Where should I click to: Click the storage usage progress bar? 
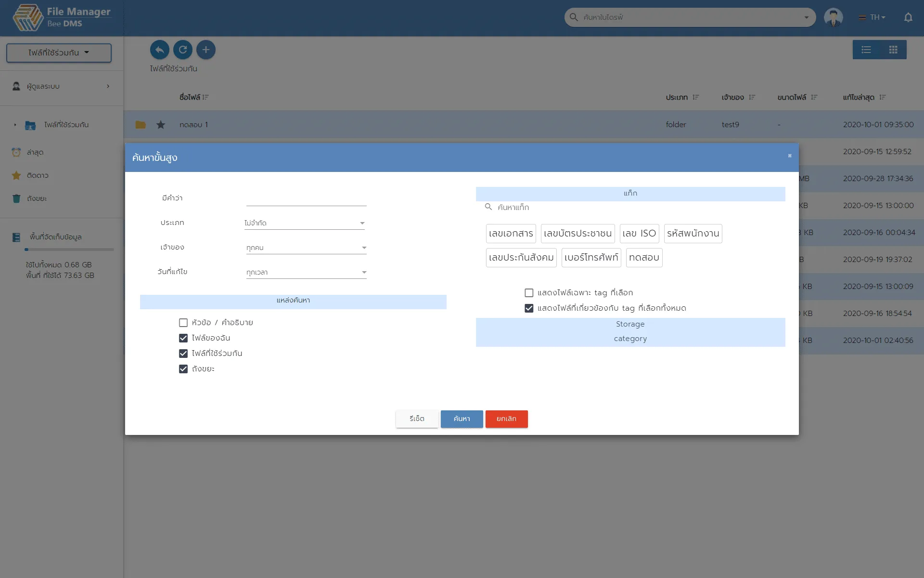(x=69, y=250)
